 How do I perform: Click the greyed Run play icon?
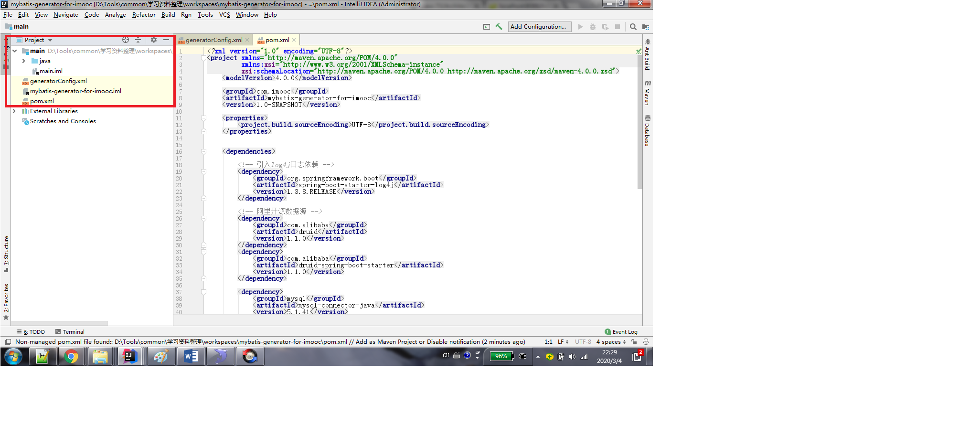pos(580,27)
